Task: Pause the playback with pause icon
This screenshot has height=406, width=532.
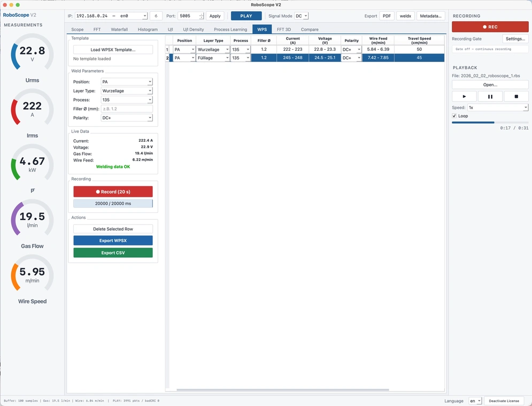Action: [x=490, y=96]
